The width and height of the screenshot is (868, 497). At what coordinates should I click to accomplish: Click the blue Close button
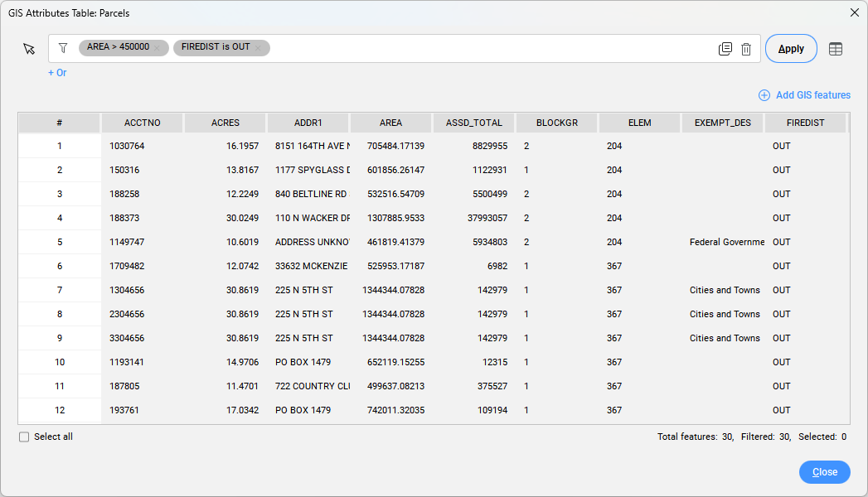[x=824, y=472]
